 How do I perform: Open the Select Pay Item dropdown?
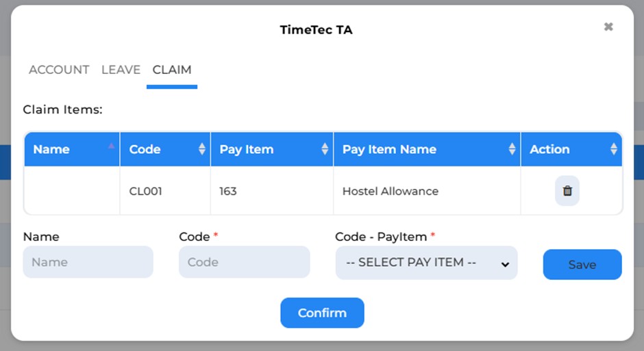click(426, 263)
